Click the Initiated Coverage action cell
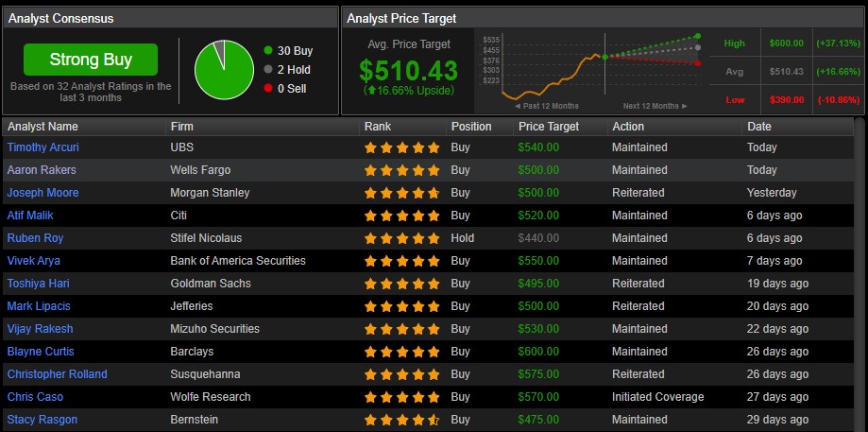The width and height of the screenshot is (868, 432). point(657,397)
